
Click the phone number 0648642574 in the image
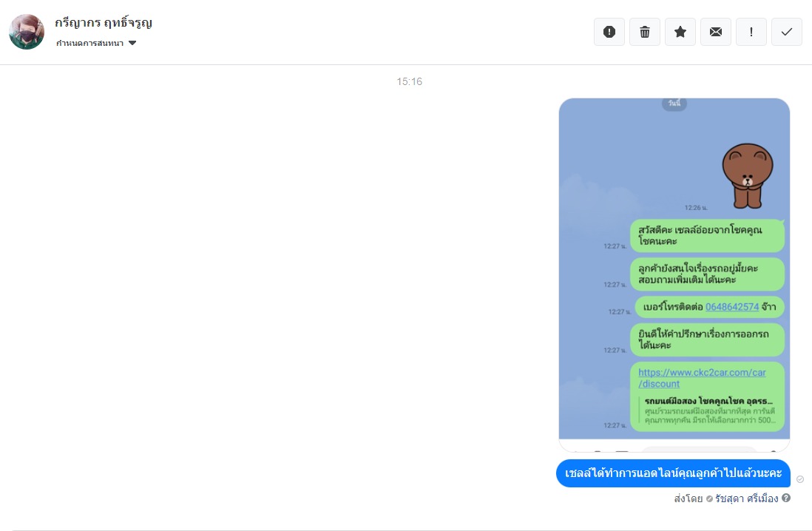point(731,307)
